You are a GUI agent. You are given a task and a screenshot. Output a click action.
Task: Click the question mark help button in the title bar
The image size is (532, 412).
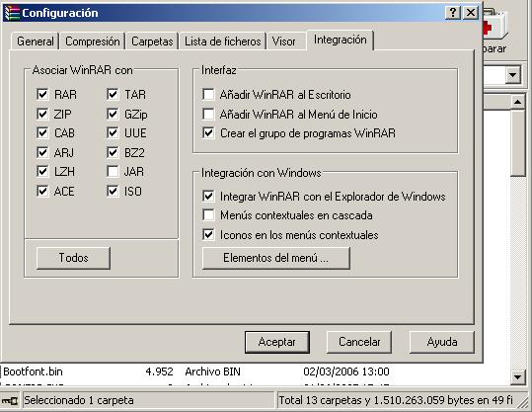pyautogui.click(x=452, y=13)
